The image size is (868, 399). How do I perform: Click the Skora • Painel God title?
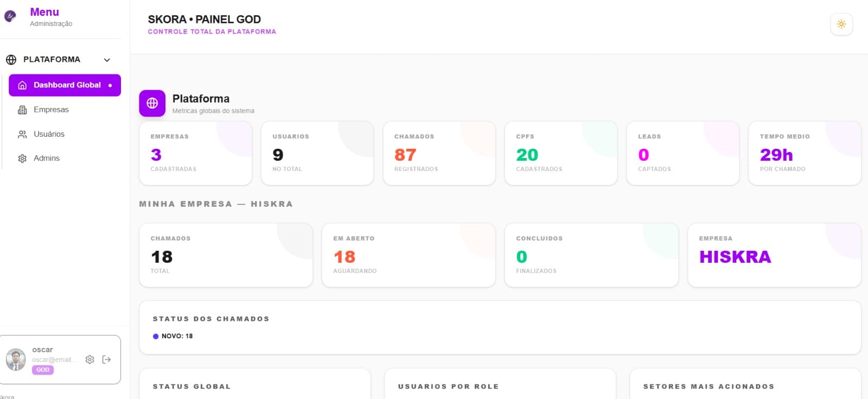205,19
